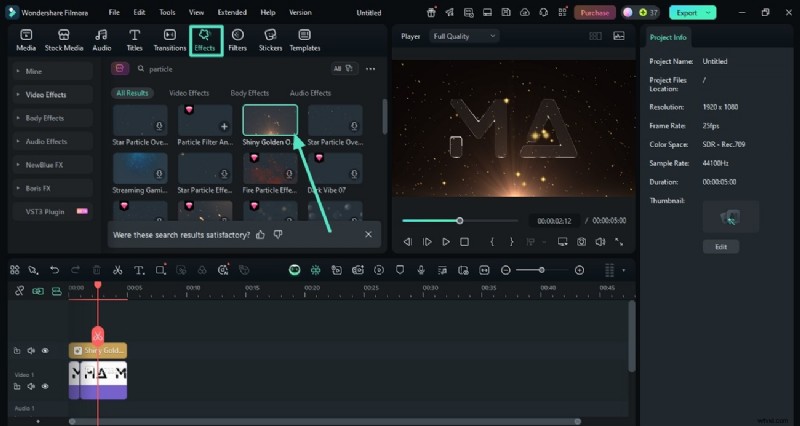
Task: Switch to the Video Effects results tab
Action: coord(189,93)
